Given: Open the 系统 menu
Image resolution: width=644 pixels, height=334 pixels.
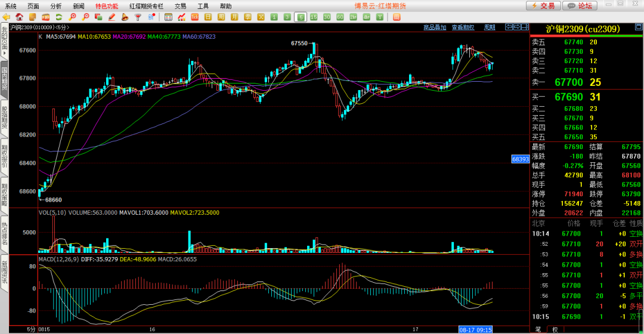Looking at the screenshot, I should click(x=11, y=6).
